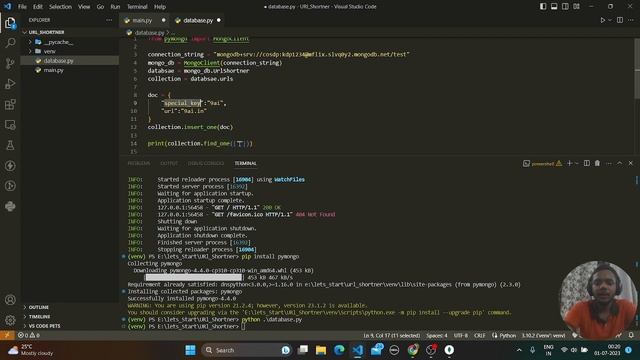Go to line via Ln 9, Col 17

(x=391, y=335)
